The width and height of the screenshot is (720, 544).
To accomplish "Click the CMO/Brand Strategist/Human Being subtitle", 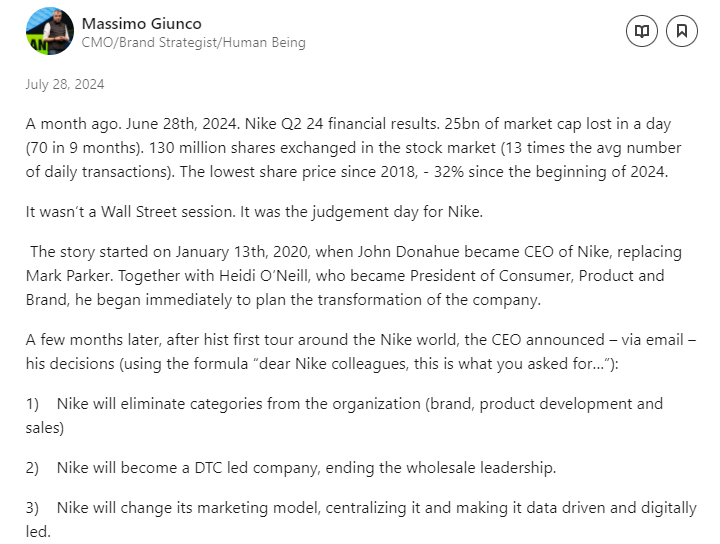I will coord(193,43).
